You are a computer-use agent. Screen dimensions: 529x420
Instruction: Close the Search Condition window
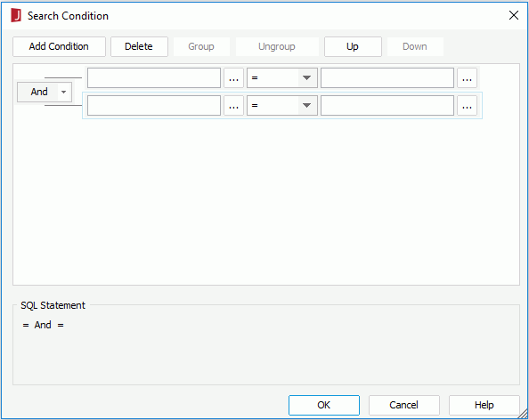(514, 15)
